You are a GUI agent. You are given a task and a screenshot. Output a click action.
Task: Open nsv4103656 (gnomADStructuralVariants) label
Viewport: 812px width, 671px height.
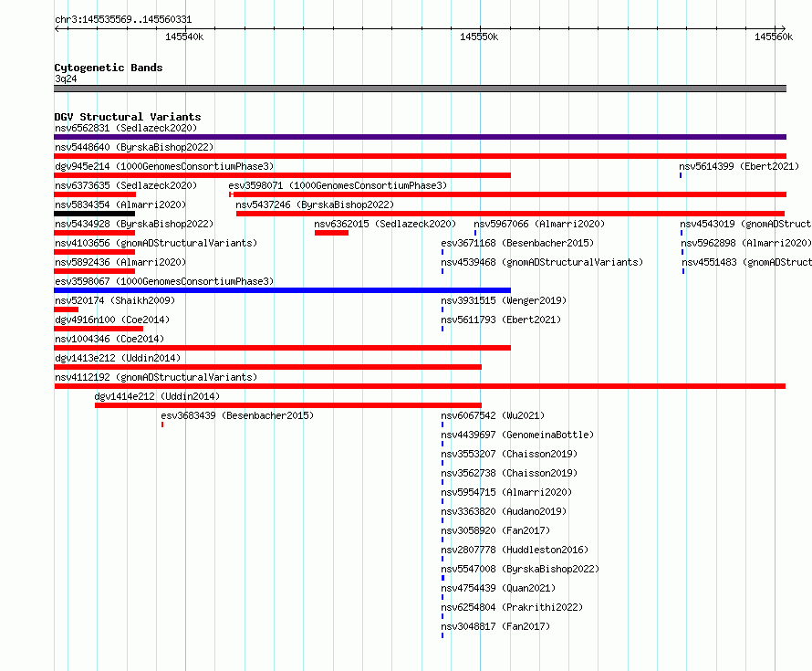[x=156, y=243]
